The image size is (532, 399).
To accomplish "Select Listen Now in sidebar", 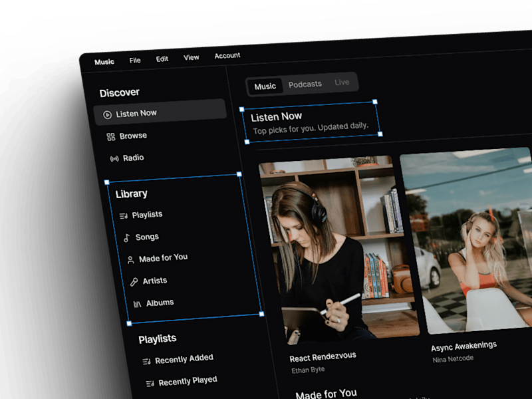I will (x=160, y=112).
